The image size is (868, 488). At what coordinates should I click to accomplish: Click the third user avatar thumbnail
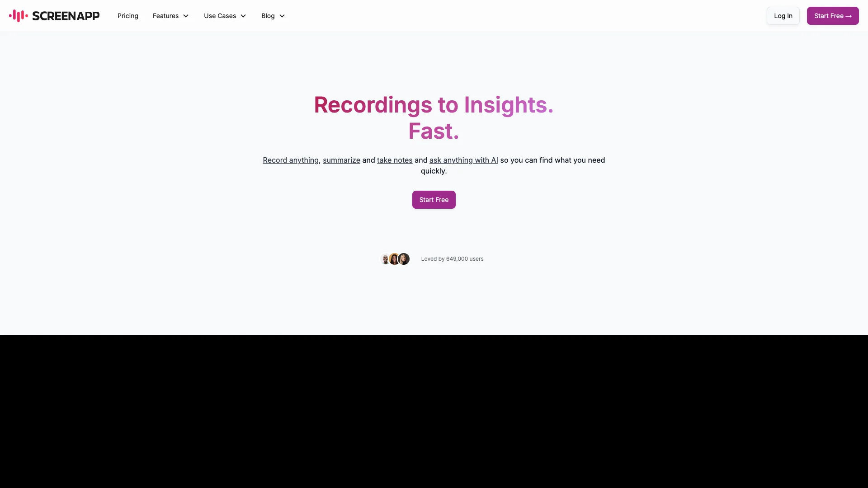tap(404, 258)
